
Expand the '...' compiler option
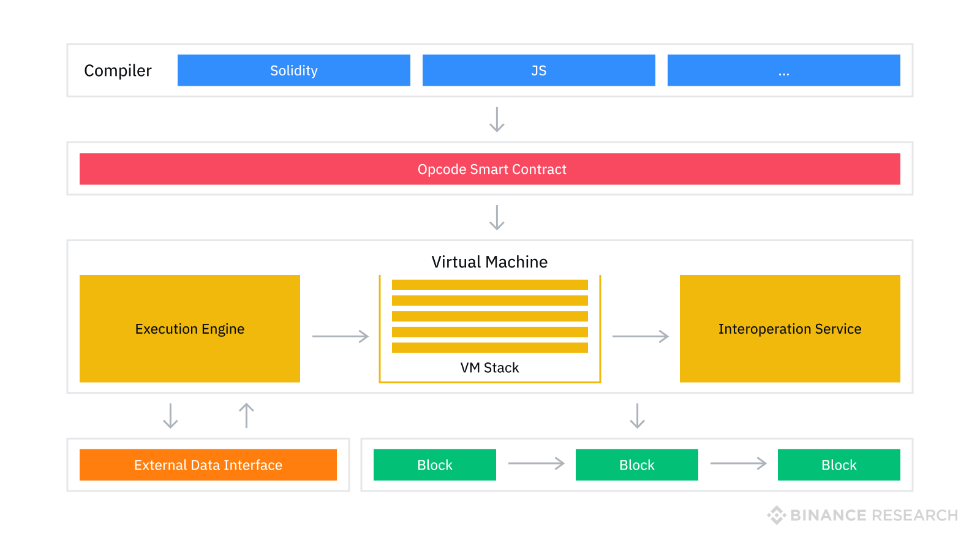[784, 70]
